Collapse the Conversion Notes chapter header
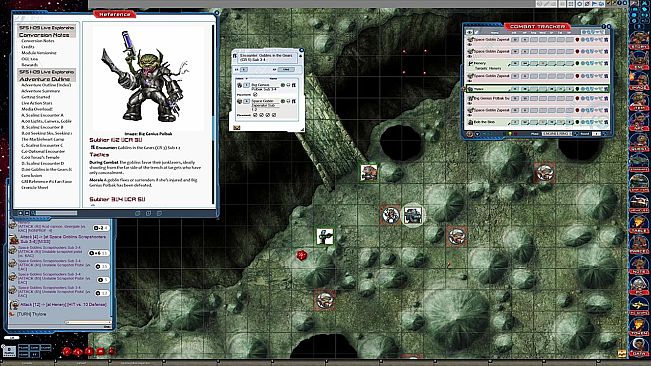Image resolution: width=651 pixels, height=366 pixels. coord(46,31)
